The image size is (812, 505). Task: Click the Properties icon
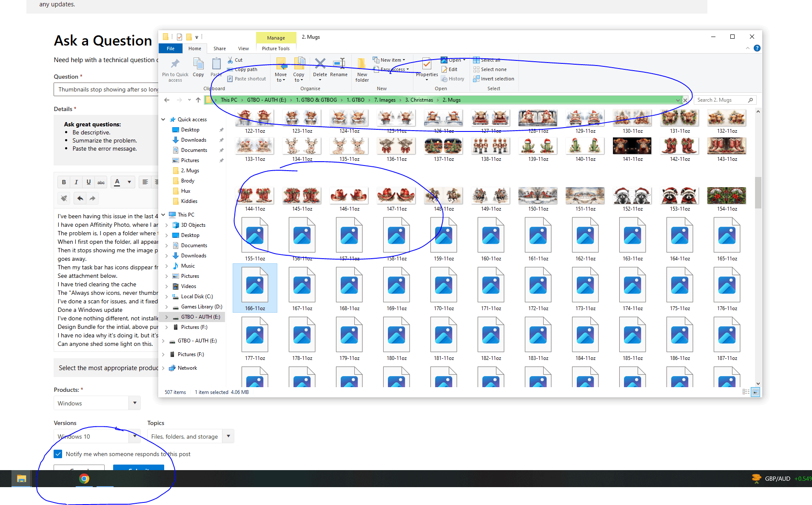pos(427,64)
